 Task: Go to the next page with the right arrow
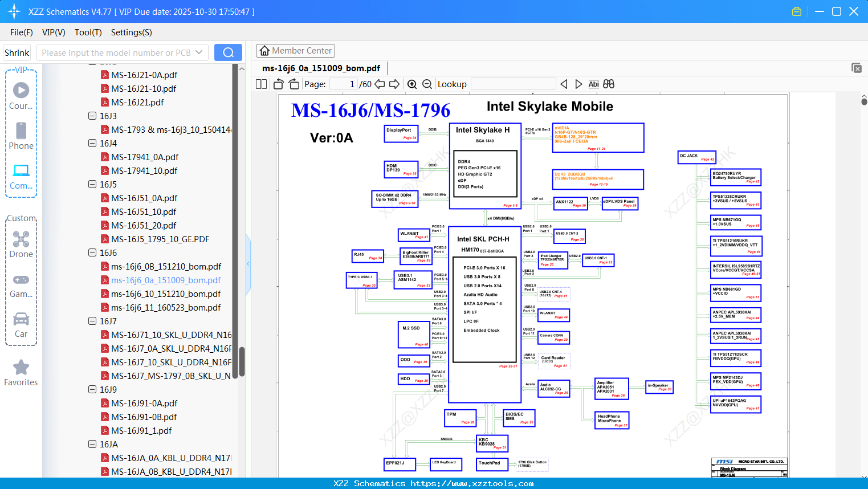click(394, 84)
